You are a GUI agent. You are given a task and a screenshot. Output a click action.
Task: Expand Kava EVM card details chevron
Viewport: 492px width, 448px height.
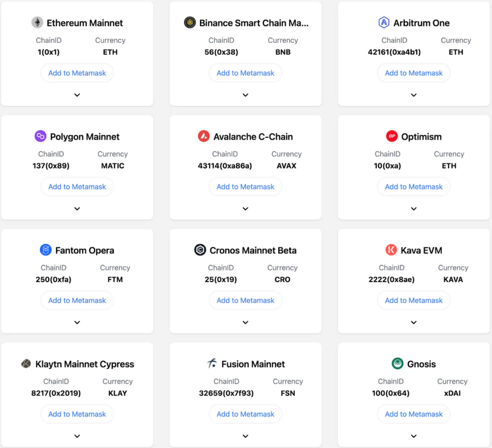pyautogui.click(x=414, y=323)
